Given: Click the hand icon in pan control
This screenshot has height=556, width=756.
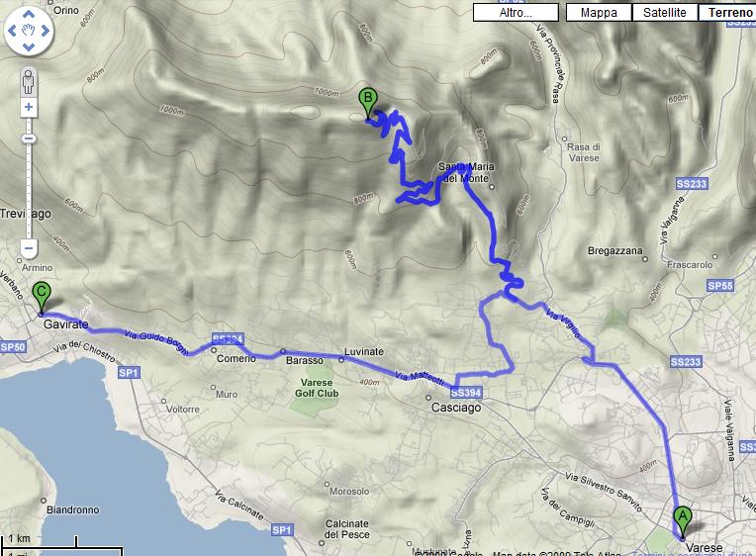Looking at the screenshot, I should (29, 31).
